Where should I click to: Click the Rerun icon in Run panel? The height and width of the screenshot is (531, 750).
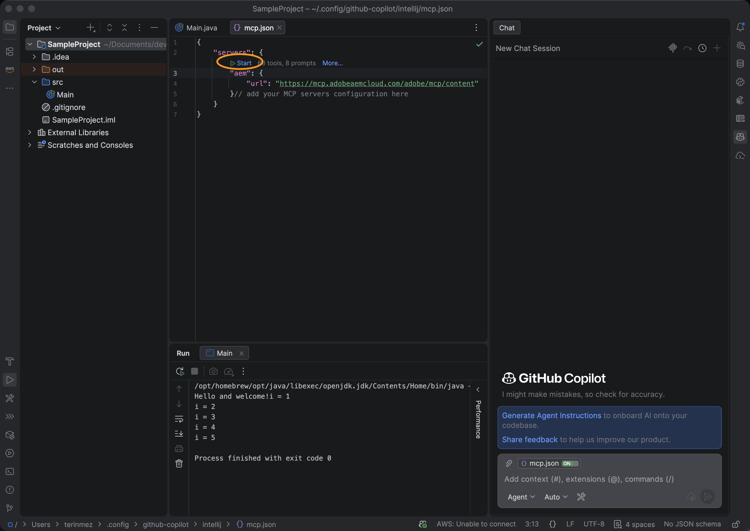coord(180,371)
